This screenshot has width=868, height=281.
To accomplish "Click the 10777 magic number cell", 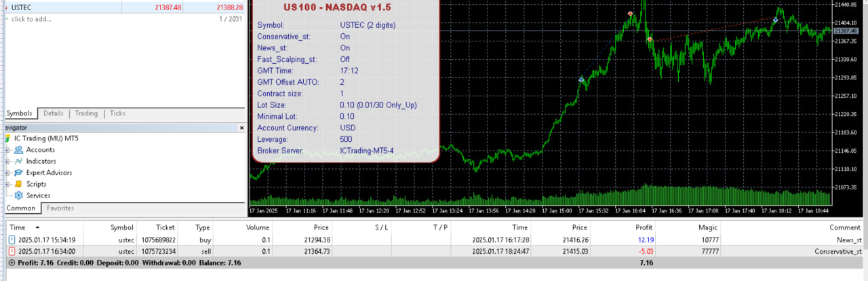I will (709, 240).
